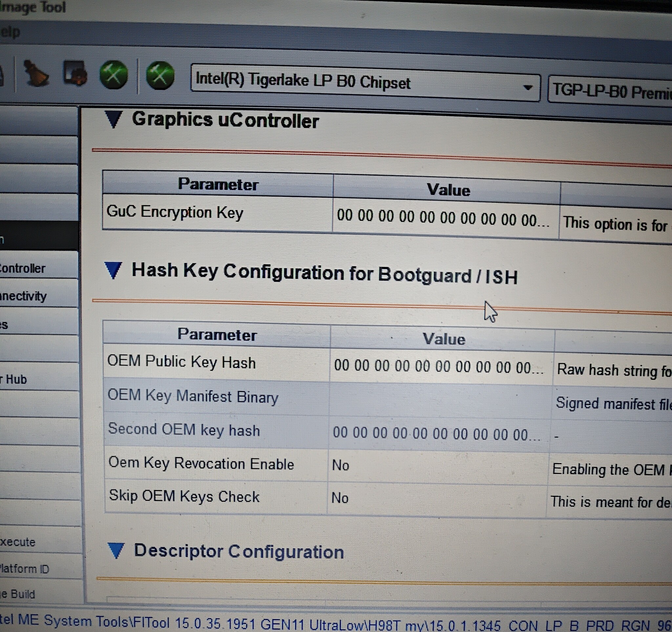Viewport: 672px width, 632px height.
Task: Collapse the Hash Key Configuration section triangle
Action: click(113, 270)
